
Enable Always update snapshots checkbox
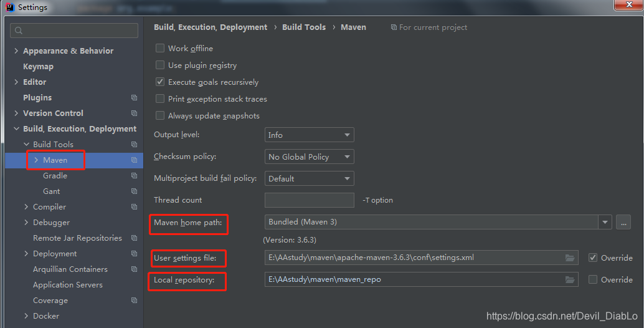click(x=160, y=115)
